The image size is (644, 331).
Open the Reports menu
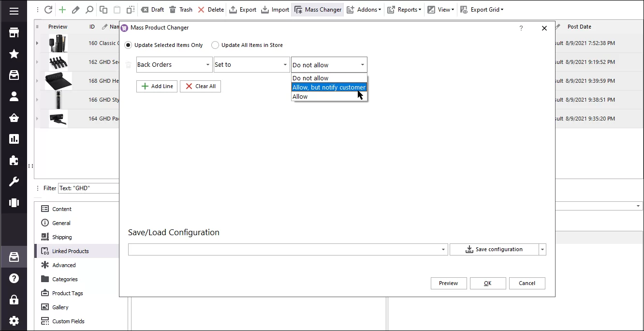coord(404,9)
